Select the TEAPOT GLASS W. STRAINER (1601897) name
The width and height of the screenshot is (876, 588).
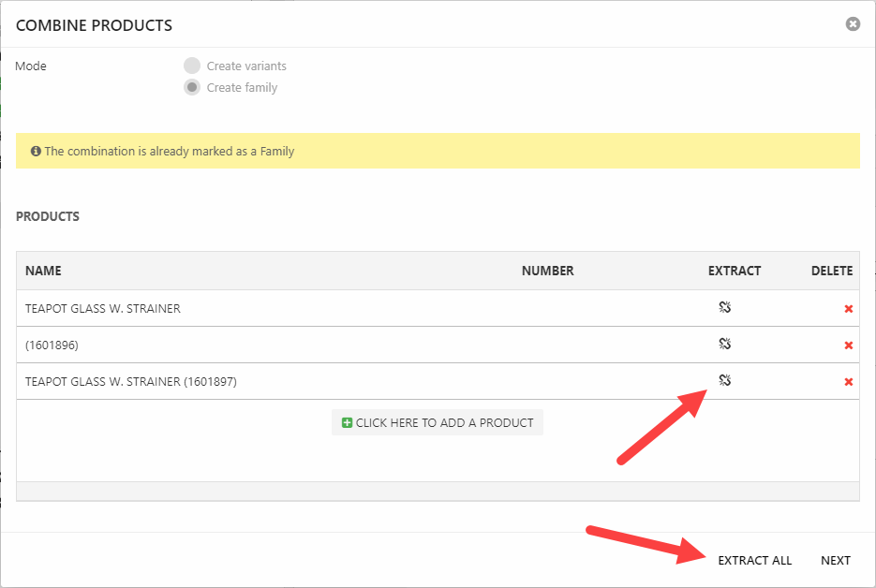[130, 381]
